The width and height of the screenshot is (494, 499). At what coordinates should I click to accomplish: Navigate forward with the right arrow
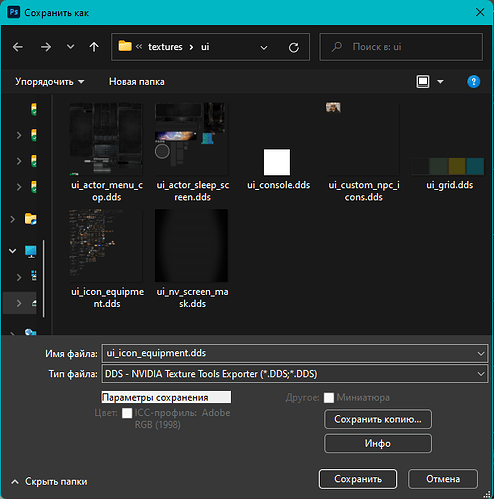pos(46,47)
